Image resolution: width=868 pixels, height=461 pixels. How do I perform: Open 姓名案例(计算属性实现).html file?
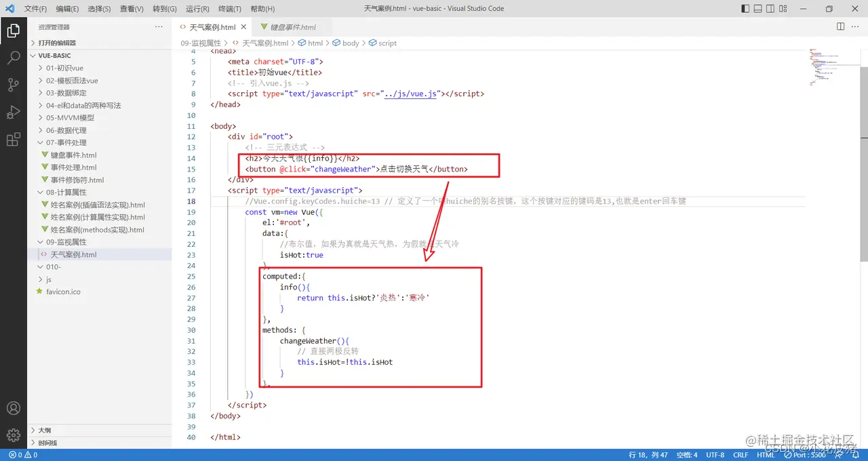click(100, 217)
